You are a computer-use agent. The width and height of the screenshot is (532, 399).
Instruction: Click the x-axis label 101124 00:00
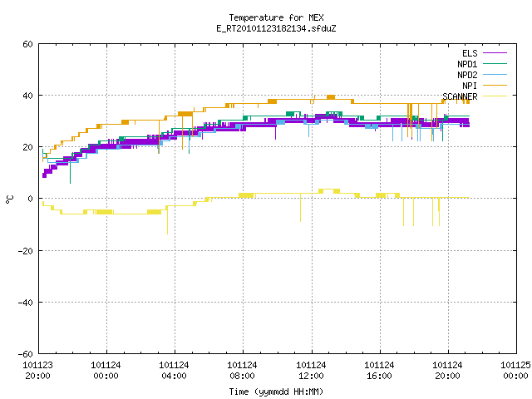tap(106, 371)
